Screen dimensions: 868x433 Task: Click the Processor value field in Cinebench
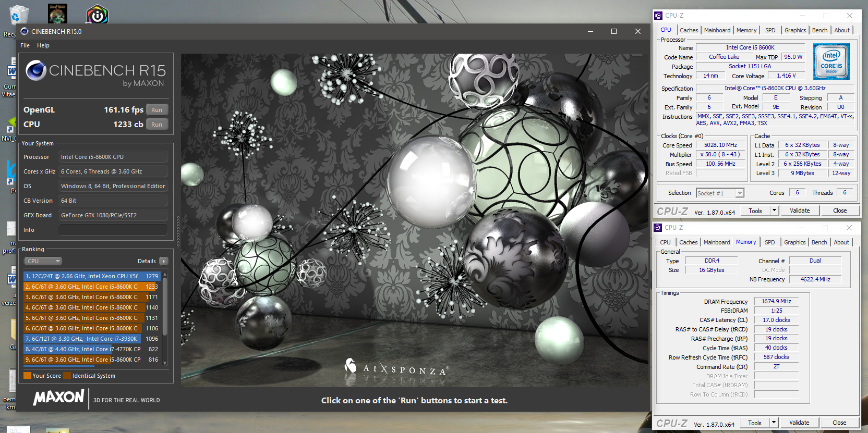pos(113,157)
